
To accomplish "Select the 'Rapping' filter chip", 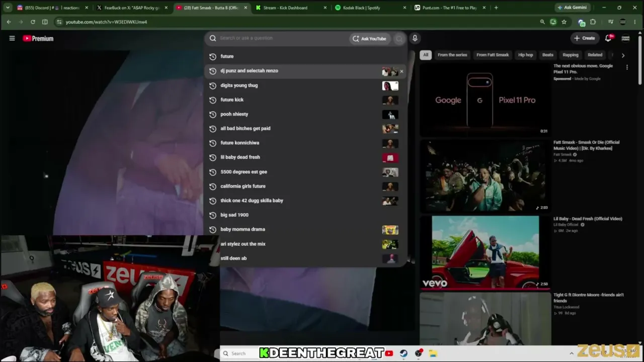I will pyautogui.click(x=571, y=55).
